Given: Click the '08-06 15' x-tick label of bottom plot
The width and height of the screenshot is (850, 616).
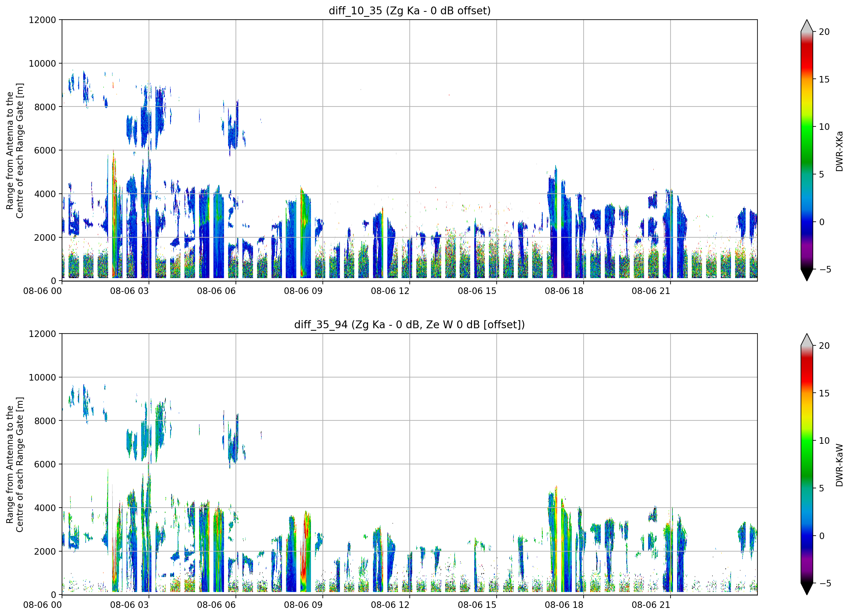Looking at the screenshot, I should [477, 605].
